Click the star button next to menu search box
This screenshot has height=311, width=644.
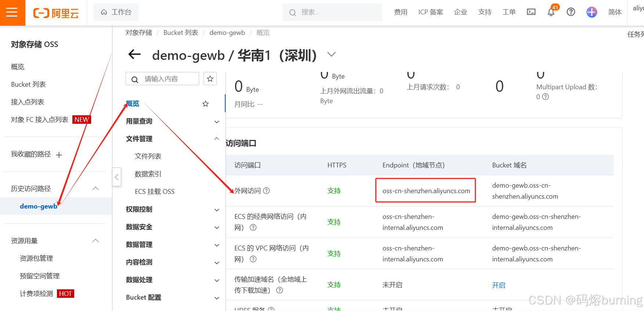pyautogui.click(x=210, y=79)
